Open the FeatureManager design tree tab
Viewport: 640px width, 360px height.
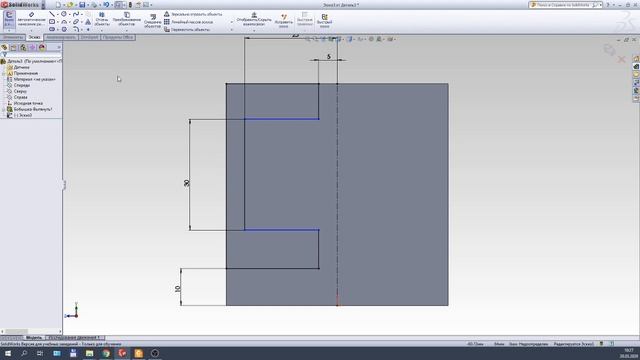[4, 47]
